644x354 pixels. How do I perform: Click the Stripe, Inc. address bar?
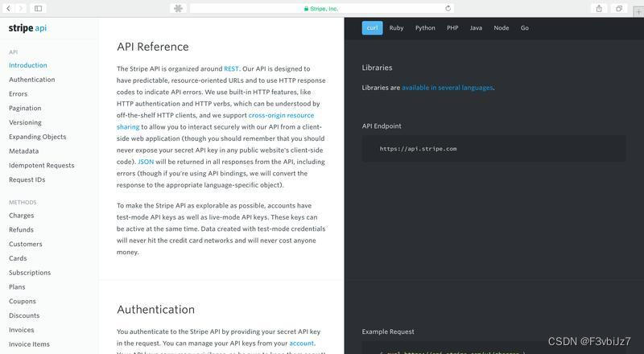321,8
